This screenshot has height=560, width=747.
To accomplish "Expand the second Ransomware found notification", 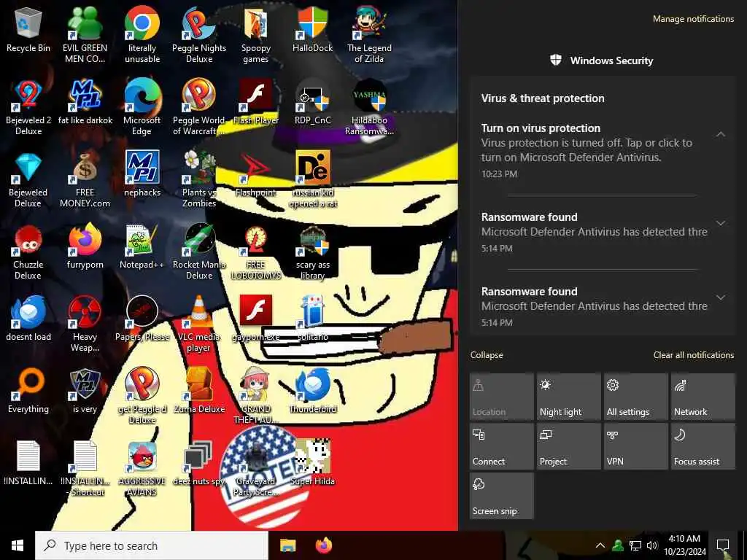I will point(721,297).
